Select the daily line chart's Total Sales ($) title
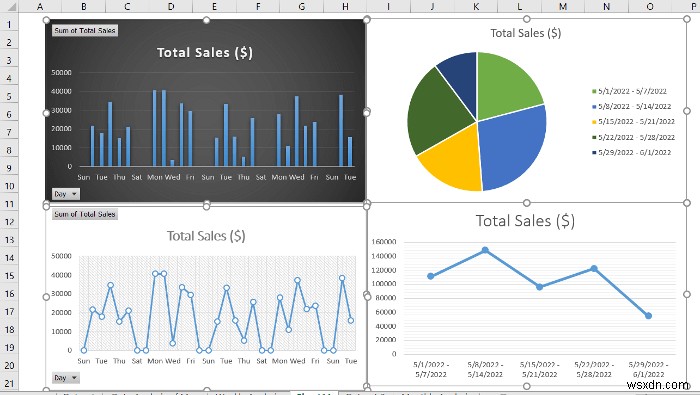700x395 pixels. pos(206,236)
